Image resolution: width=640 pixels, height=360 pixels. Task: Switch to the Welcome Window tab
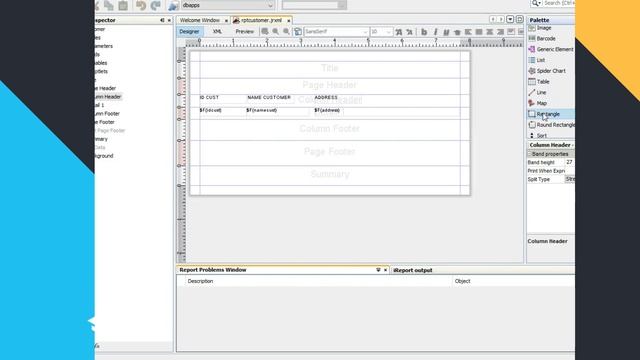[200, 20]
